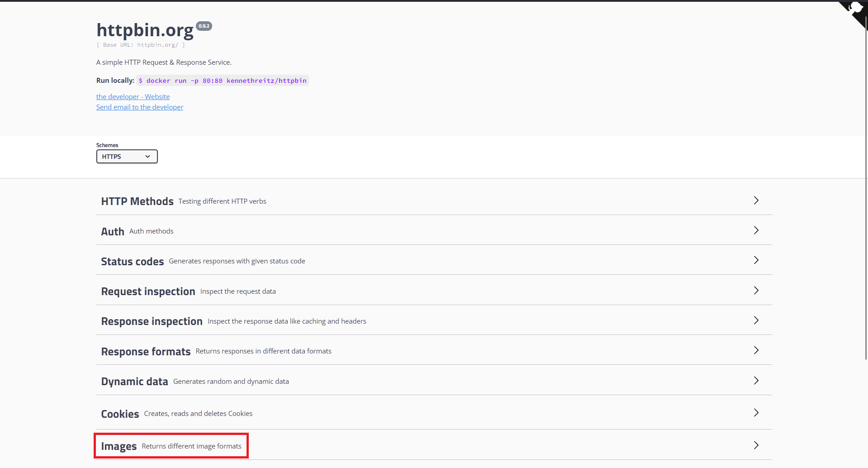Image resolution: width=868 pixels, height=468 pixels.
Task: Click the 0.9.2 version badge
Action: 204,26
